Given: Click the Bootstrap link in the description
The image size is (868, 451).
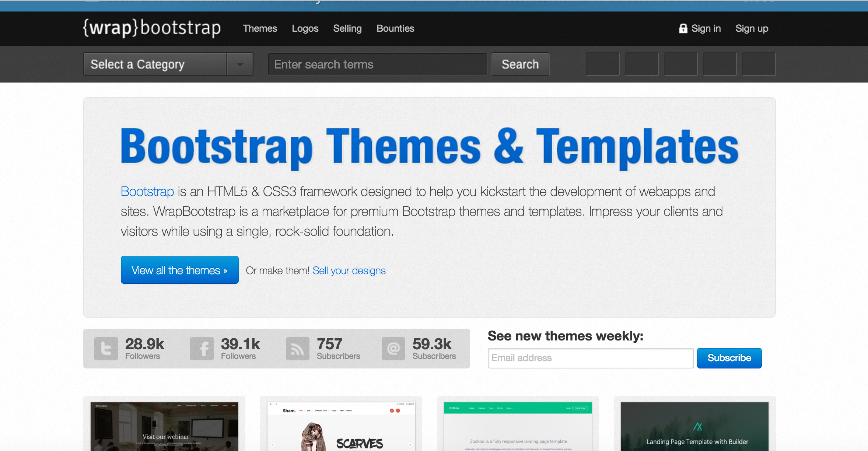Looking at the screenshot, I should tap(147, 192).
